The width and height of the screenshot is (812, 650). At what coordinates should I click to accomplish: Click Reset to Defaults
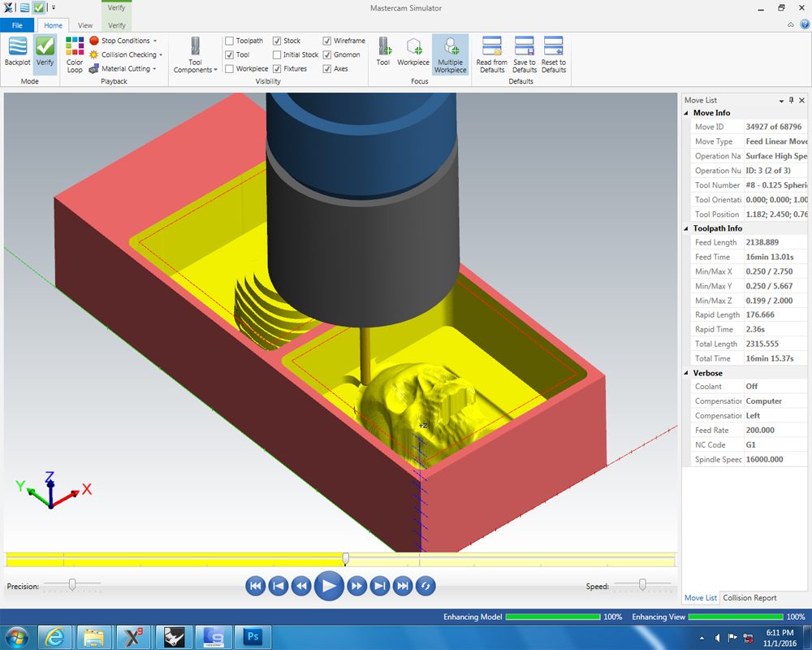[554, 55]
